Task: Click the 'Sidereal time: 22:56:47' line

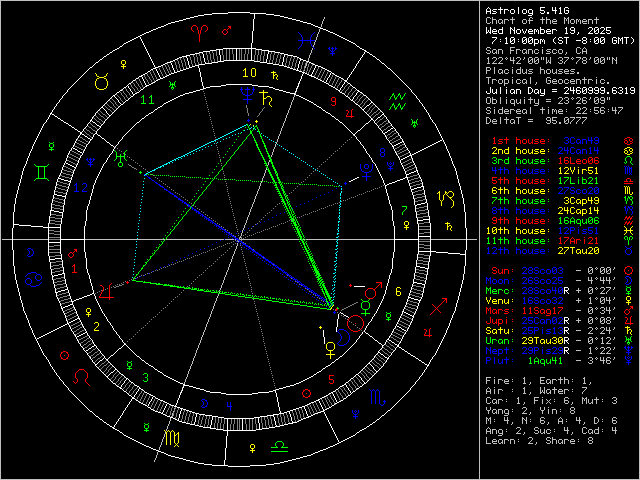Action: (554, 111)
